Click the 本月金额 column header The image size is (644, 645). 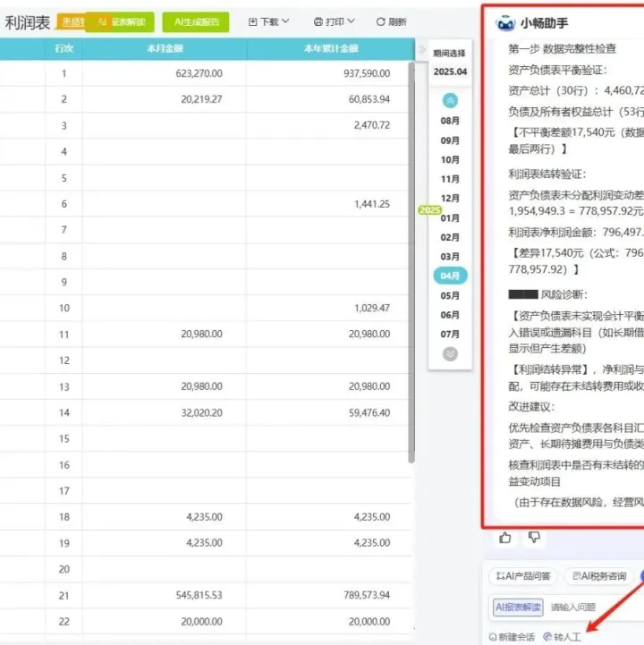tap(165, 48)
